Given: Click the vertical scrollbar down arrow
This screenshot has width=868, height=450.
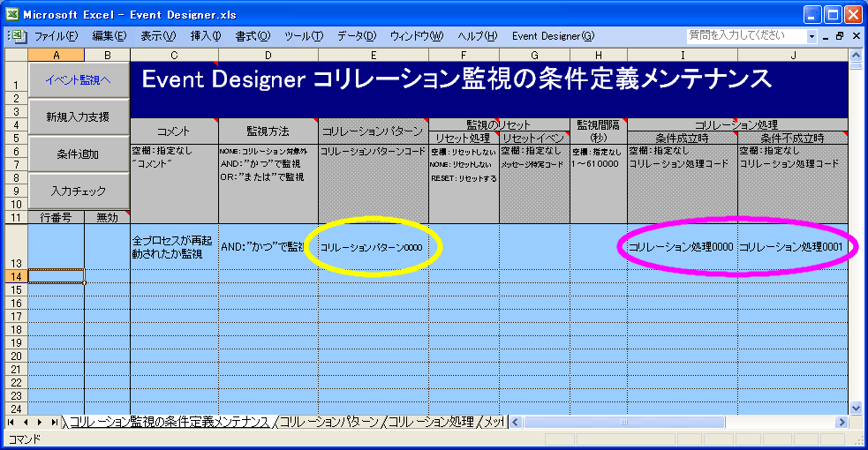Looking at the screenshot, I should pyautogui.click(x=856, y=409).
